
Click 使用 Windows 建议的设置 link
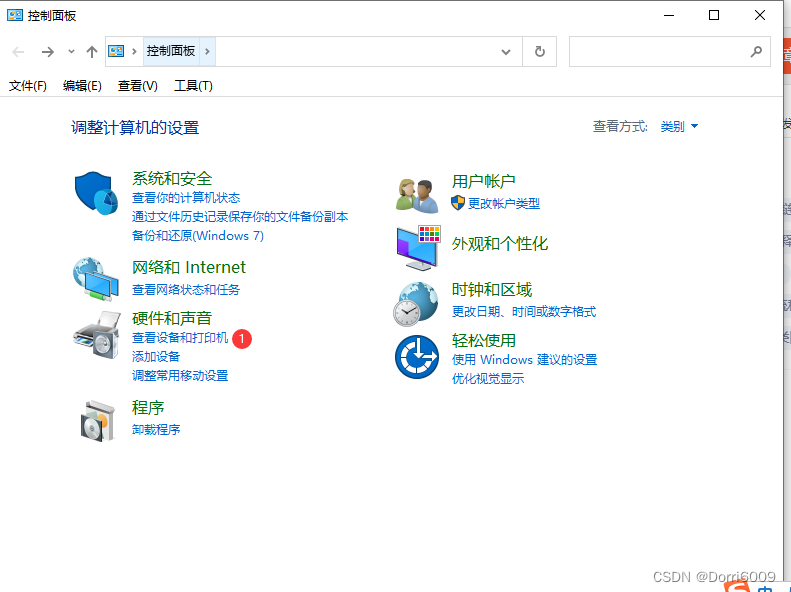click(x=524, y=360)
